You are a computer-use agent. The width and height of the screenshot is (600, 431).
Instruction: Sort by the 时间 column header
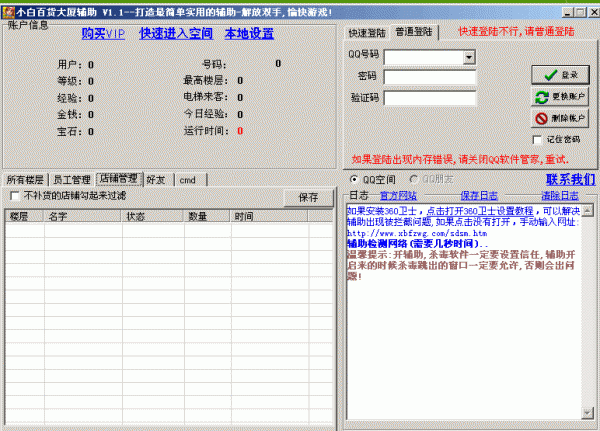[x=269, y=217]
